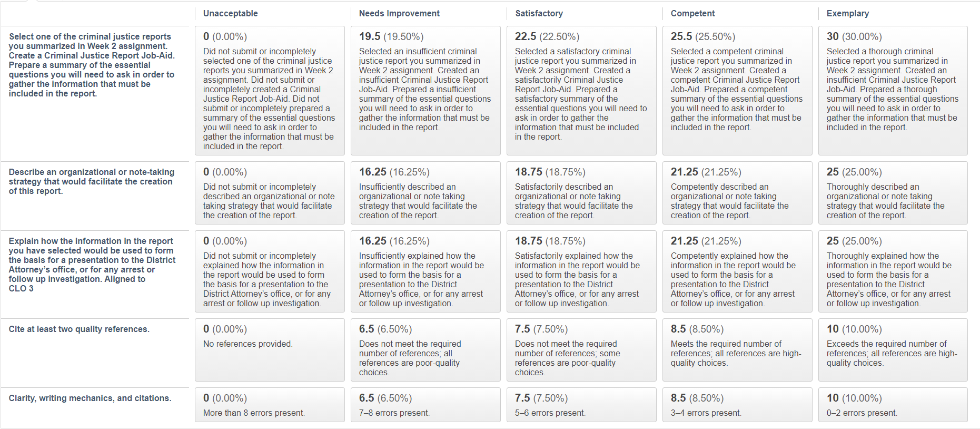The width and height of the screenshot is (980, 429).
Task: Choose 'Insufficiently described an organizational' 16.25 cell
Action: 425,193
